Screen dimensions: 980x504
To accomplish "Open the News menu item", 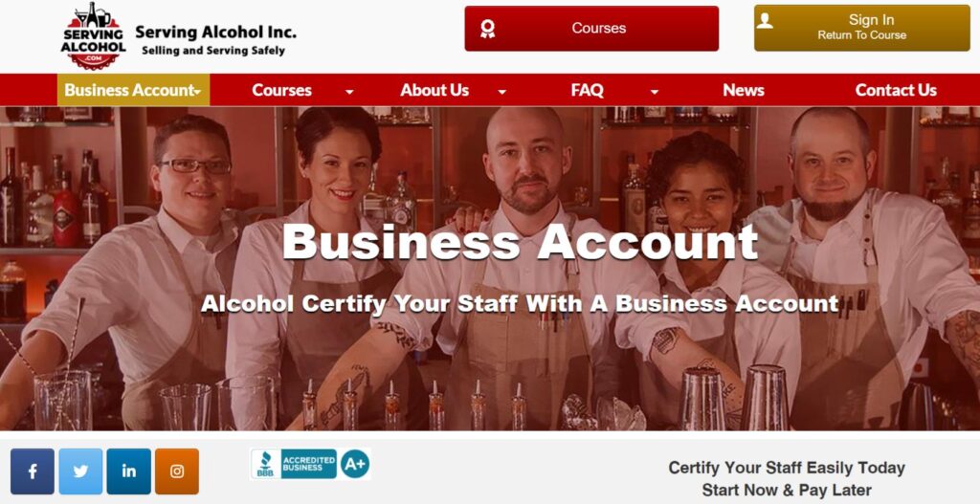I will click(743, 90).
